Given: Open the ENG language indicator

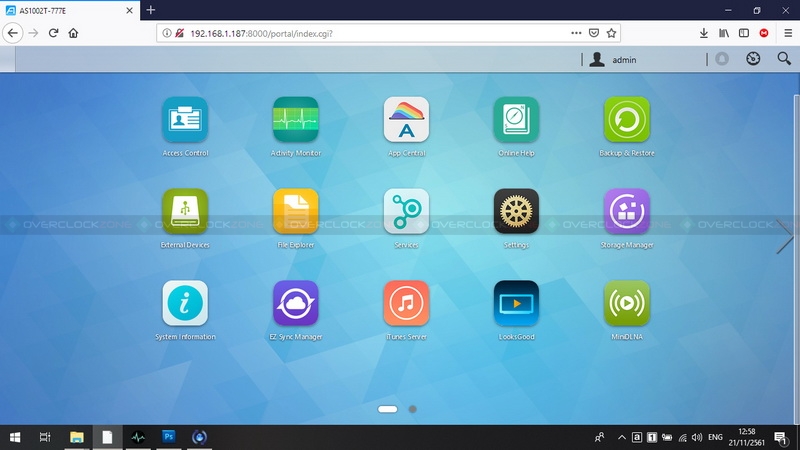Looking at the screenshot, I should 715,437.
